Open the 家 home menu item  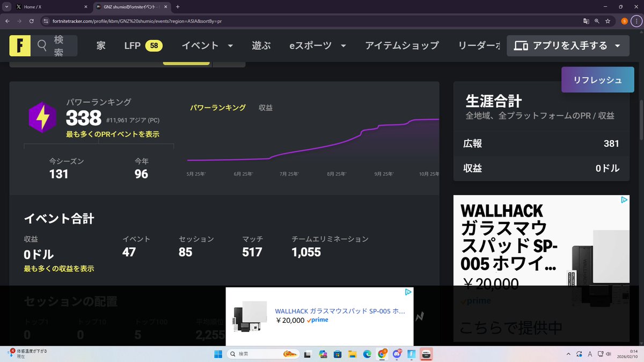pos(101,46)
